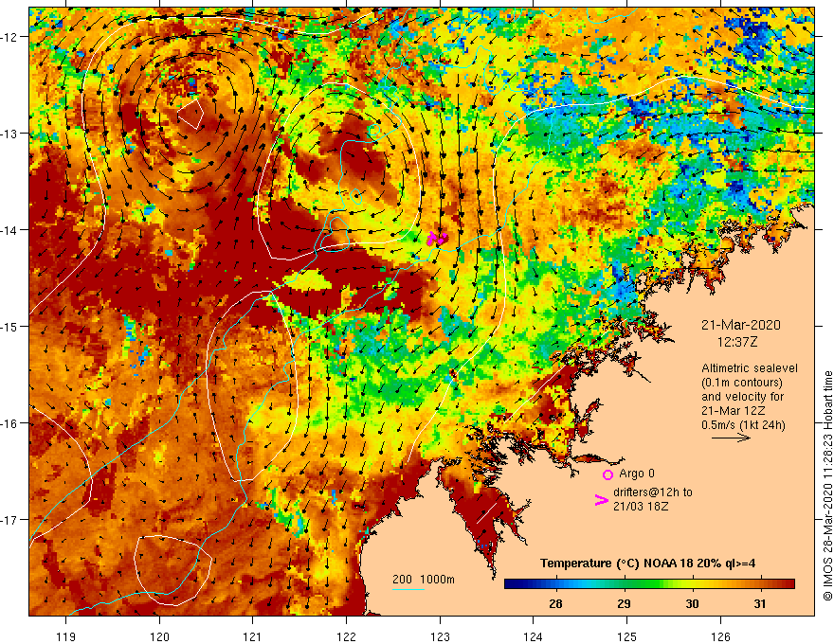Click the magenta drifter markers on the map

[x=438, y=238]
